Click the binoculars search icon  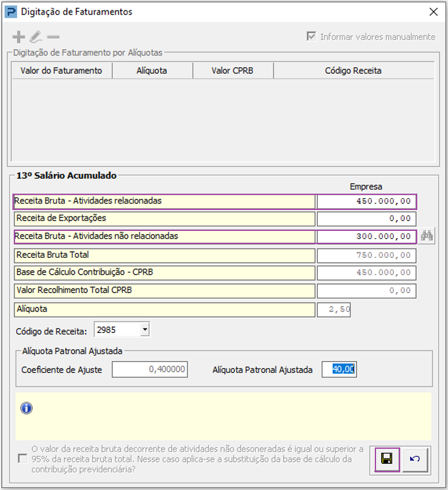(x=427, y=236)
